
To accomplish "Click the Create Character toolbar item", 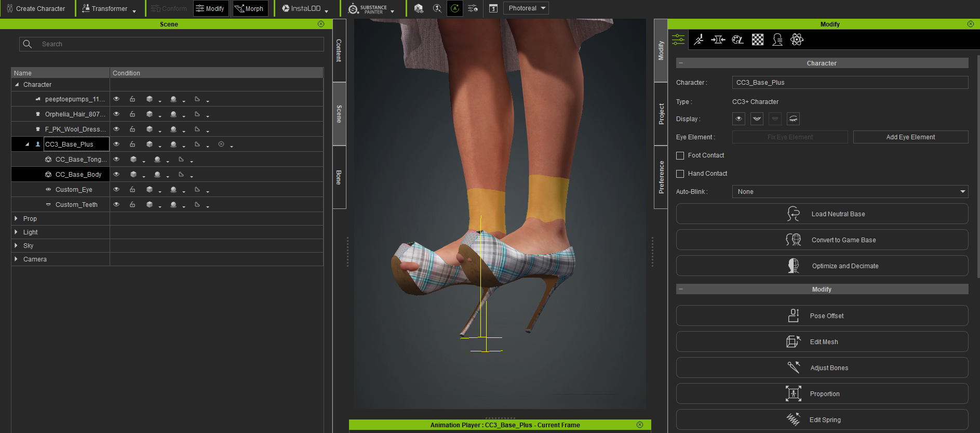I will [x=36, y=8].
